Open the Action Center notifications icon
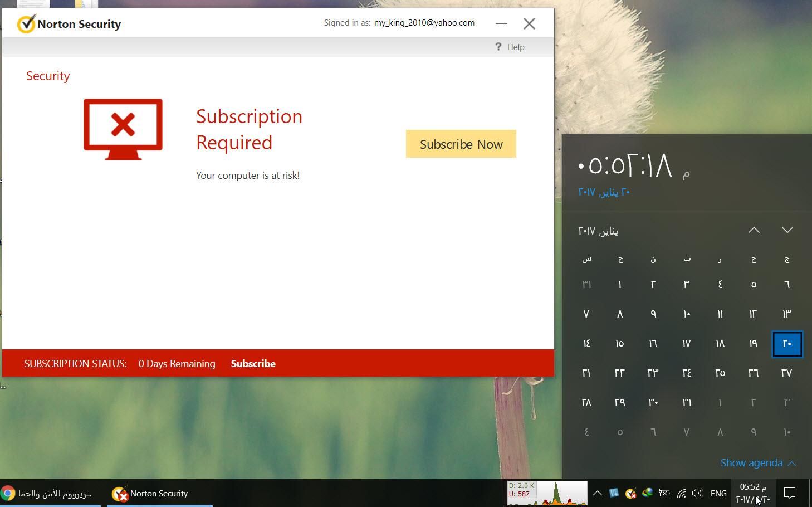Viewport: 812px width, 507px height. [x=790, y=493]
